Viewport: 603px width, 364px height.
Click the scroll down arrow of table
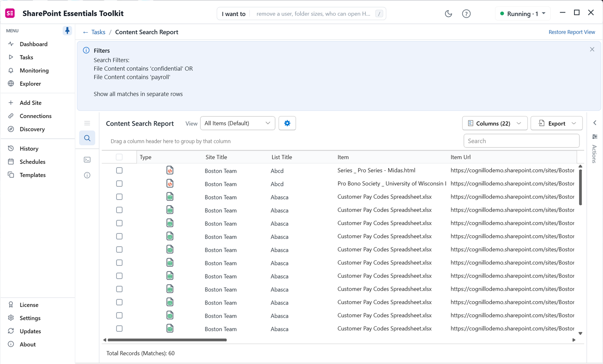pyautogui.click(x=580, y=333)
